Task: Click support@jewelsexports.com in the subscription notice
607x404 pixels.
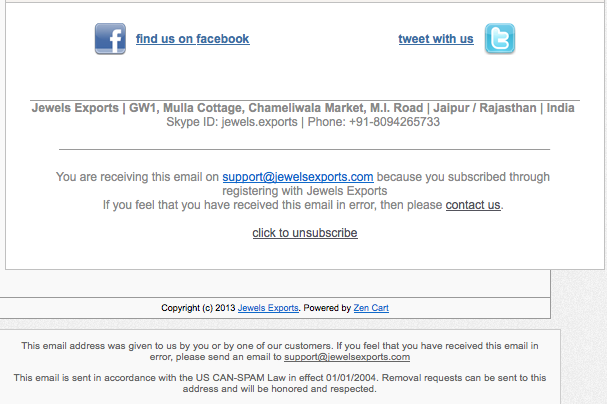Action: pos(298,177)
